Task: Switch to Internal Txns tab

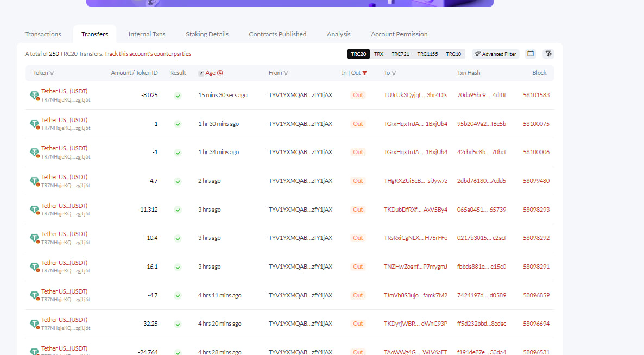Action: click(x=147, y=34)
